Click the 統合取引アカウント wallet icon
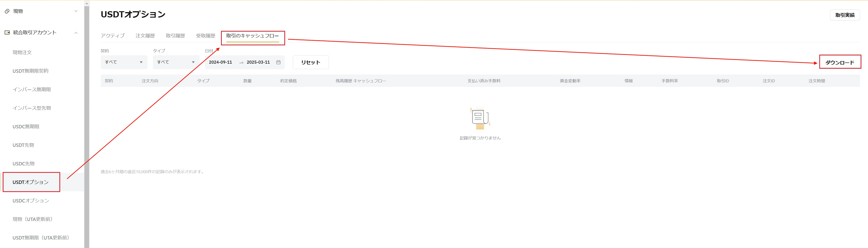Viewport: 868px width, 248px height. point(7,32)
